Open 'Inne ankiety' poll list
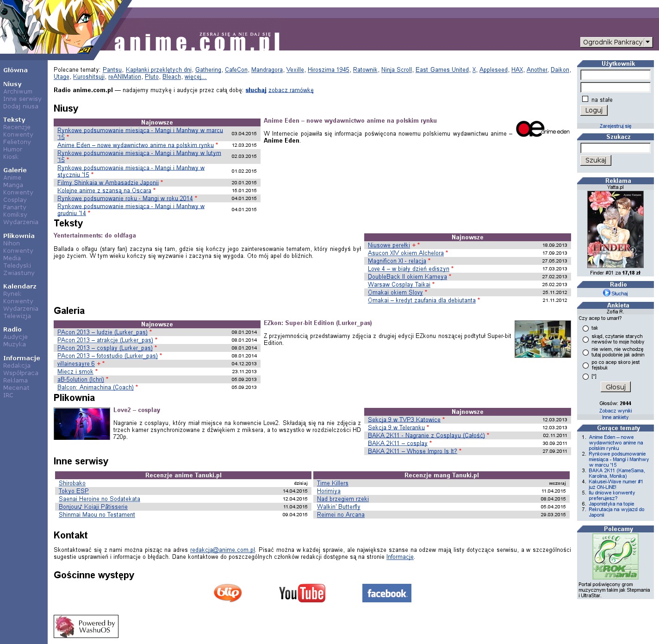Screen dimensions: 659x644 pyautogui.click(x=615, y=417)
